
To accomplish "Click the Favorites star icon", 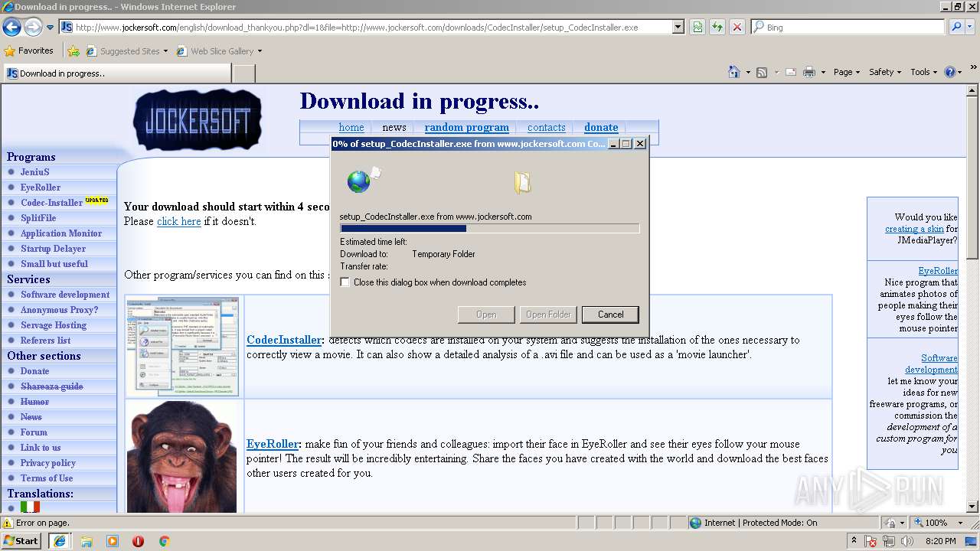I will (10, 51).
